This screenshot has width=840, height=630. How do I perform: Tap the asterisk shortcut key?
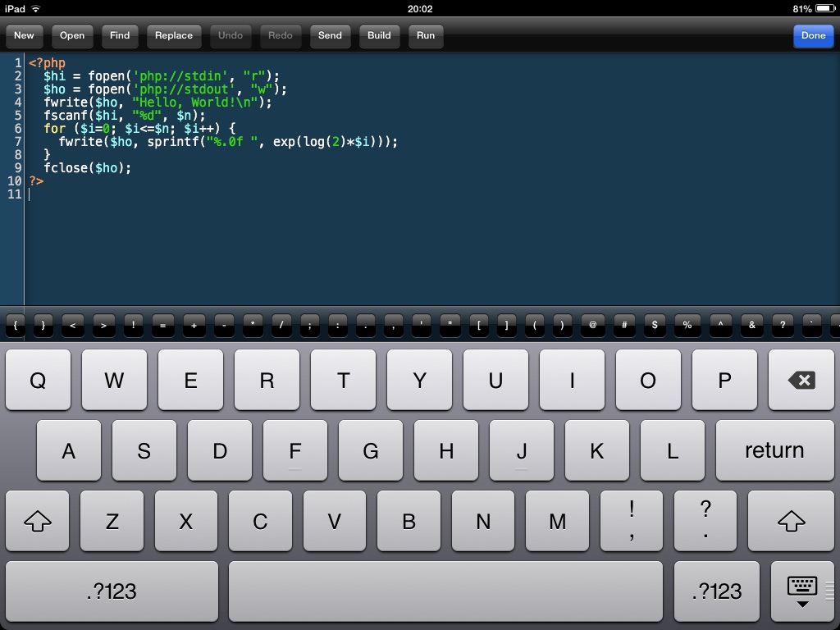pyautogui.click(x=253, y=325)
